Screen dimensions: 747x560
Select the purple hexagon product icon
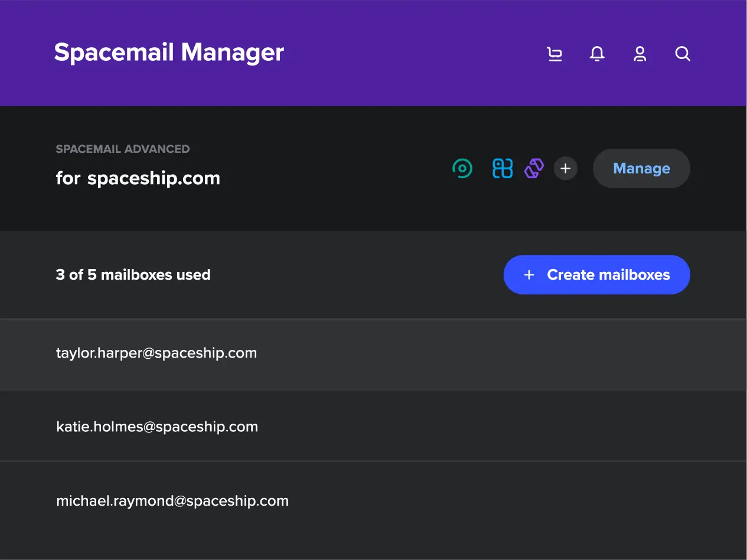coord(533,168)
